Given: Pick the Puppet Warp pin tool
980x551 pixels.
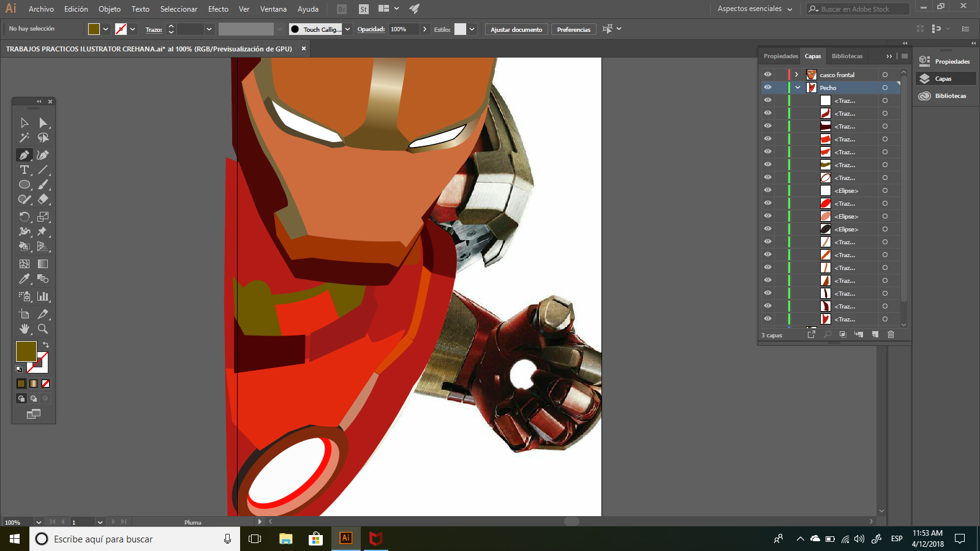Looking at the screenshot, I should pyautogui.click(x=43, y=231).
